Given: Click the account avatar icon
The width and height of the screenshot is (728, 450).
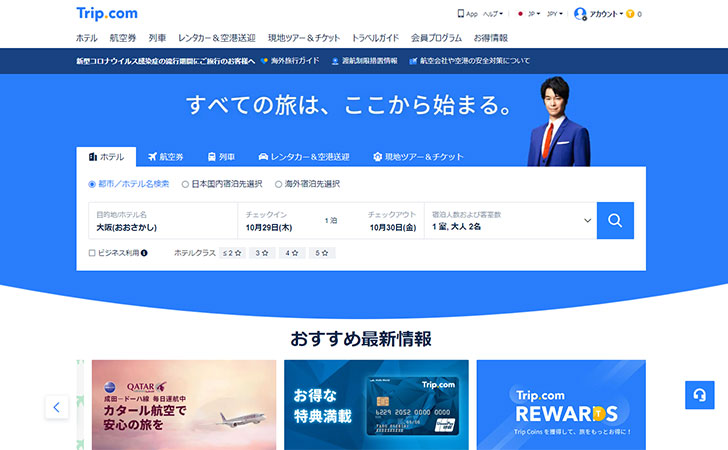Looking at the screenshot, I should coord(580,14).
